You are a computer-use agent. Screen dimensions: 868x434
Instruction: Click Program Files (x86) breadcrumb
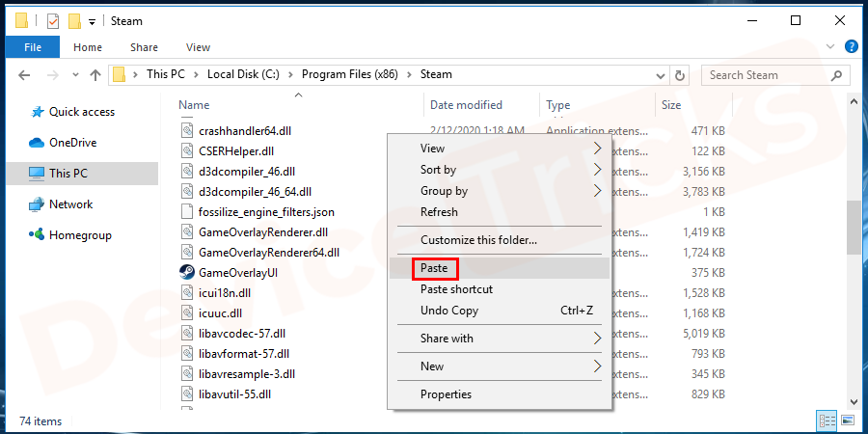[x=350, y=74]
